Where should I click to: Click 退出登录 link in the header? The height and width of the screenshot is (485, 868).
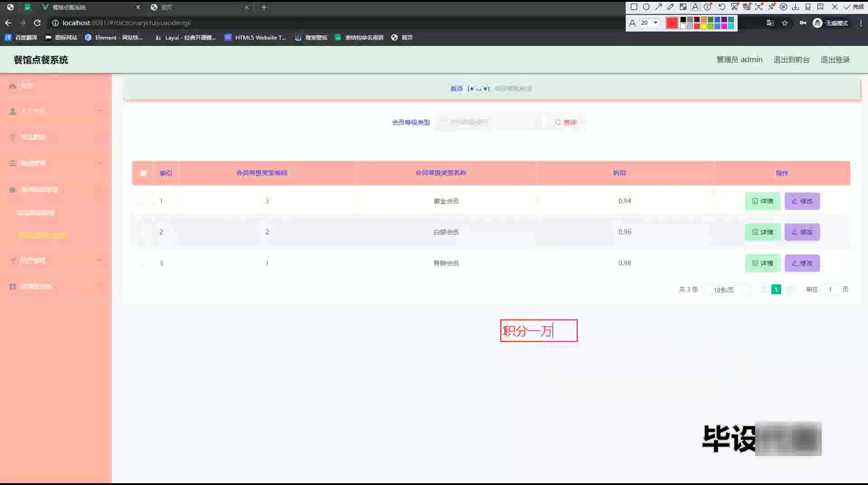(835, 60)
